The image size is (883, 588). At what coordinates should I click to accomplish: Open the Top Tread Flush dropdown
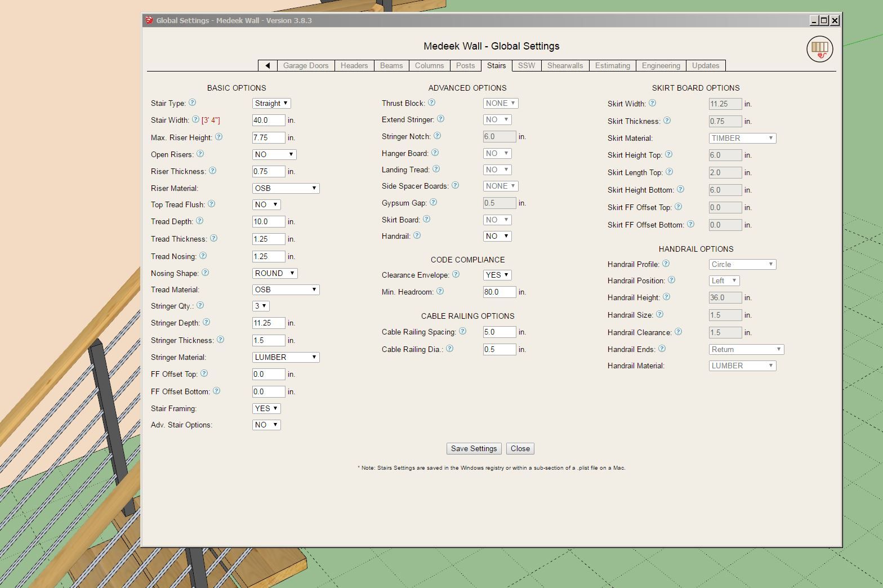pos(266,204)
